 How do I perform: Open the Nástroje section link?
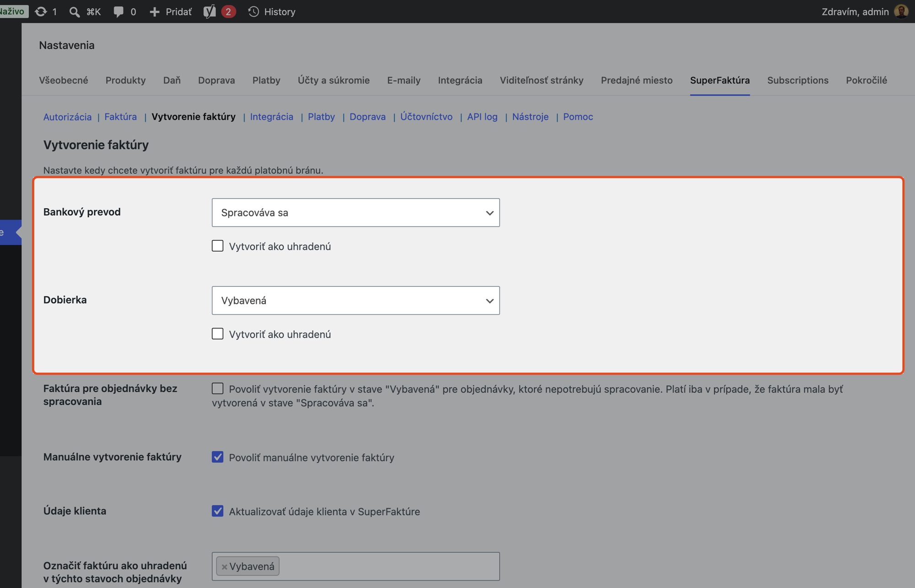(x=530, y=117)
